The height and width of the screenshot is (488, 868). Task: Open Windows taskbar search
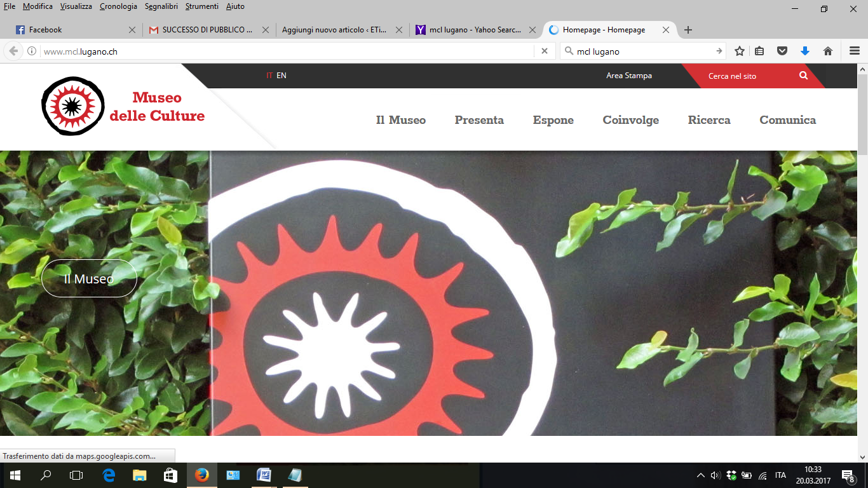tap(46, 475)
